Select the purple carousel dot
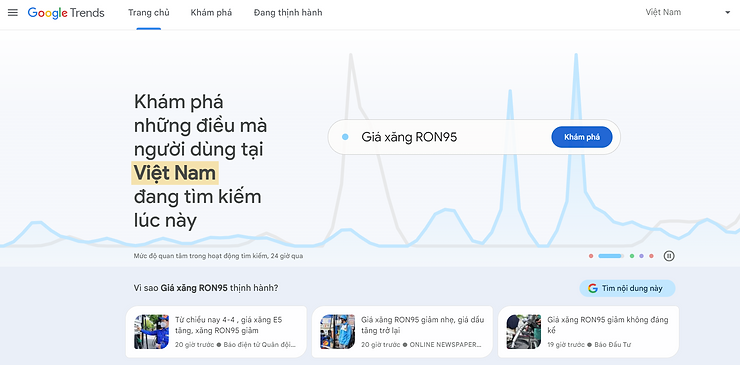The width and height of the screenshot is (740, 365). 641,256
